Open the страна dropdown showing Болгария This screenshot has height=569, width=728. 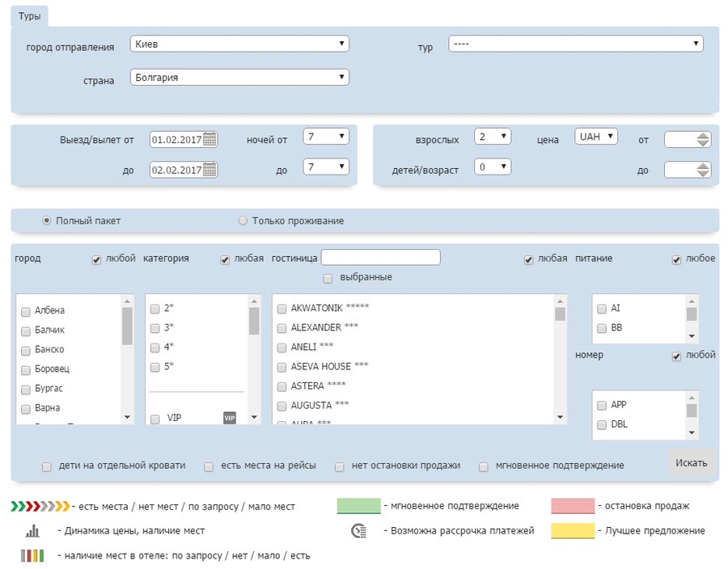point(239,78)
